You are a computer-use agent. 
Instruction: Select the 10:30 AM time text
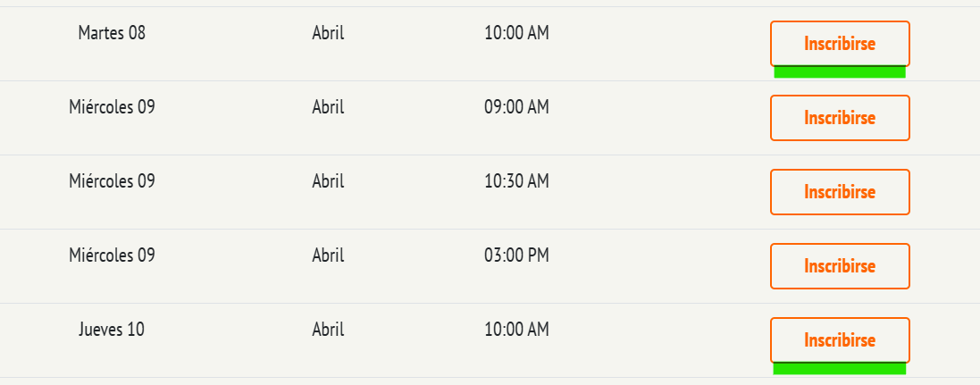[x=516, y=181]
